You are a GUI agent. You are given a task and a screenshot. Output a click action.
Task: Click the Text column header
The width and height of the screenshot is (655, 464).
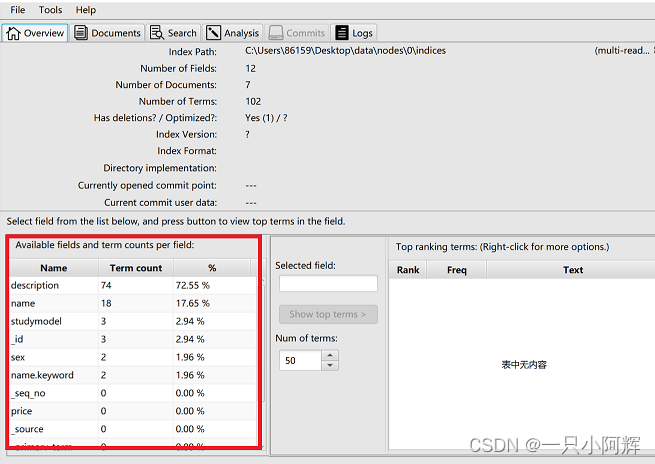(x=572, y=270)
